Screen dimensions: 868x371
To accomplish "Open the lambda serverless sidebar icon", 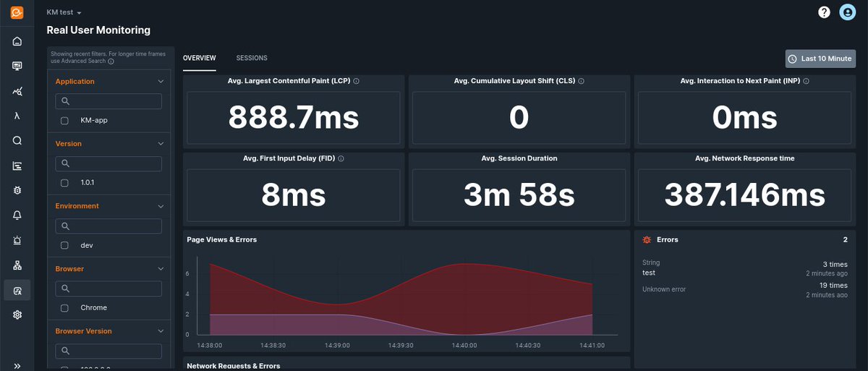I will tap(17, 116).
